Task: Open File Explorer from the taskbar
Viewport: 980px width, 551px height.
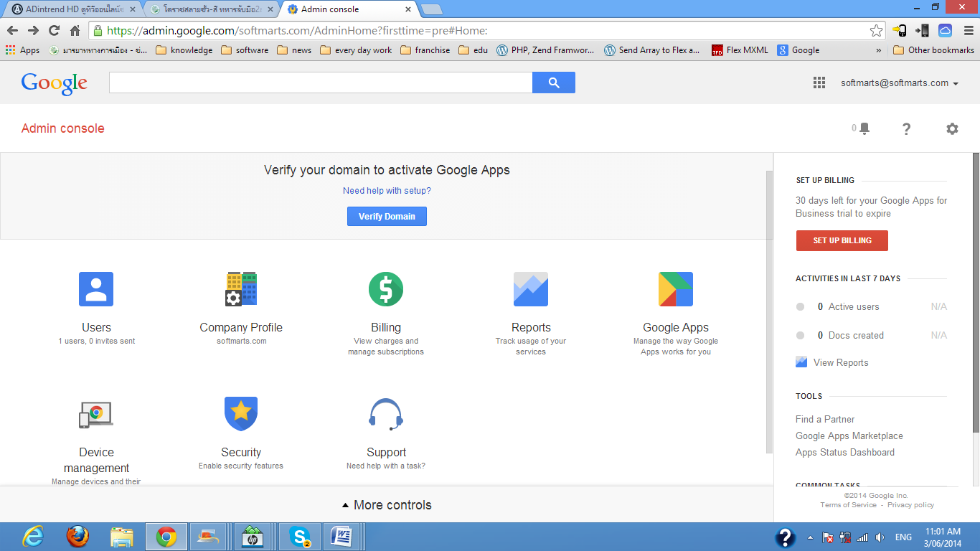Action: pos(122,536)
